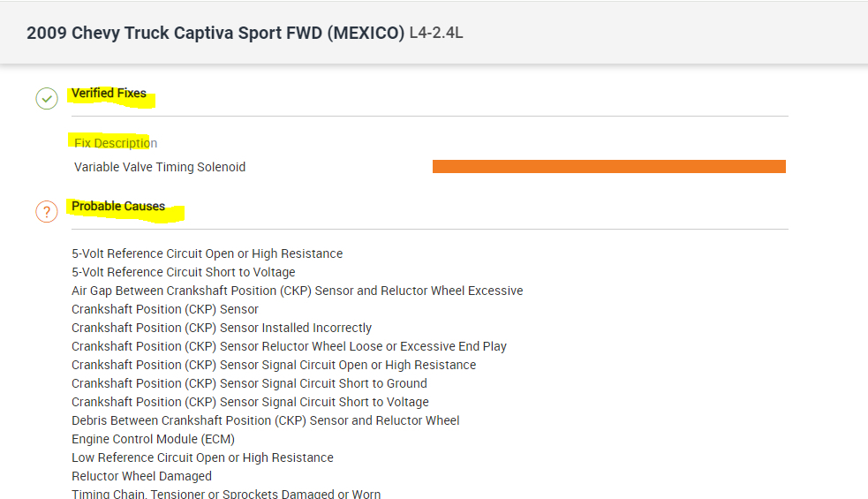868x499 pixels.
Task: Open 5-Volt Reference Circuit Open or High Resistance
Action: pyautogui.click(x=207, y=253)
